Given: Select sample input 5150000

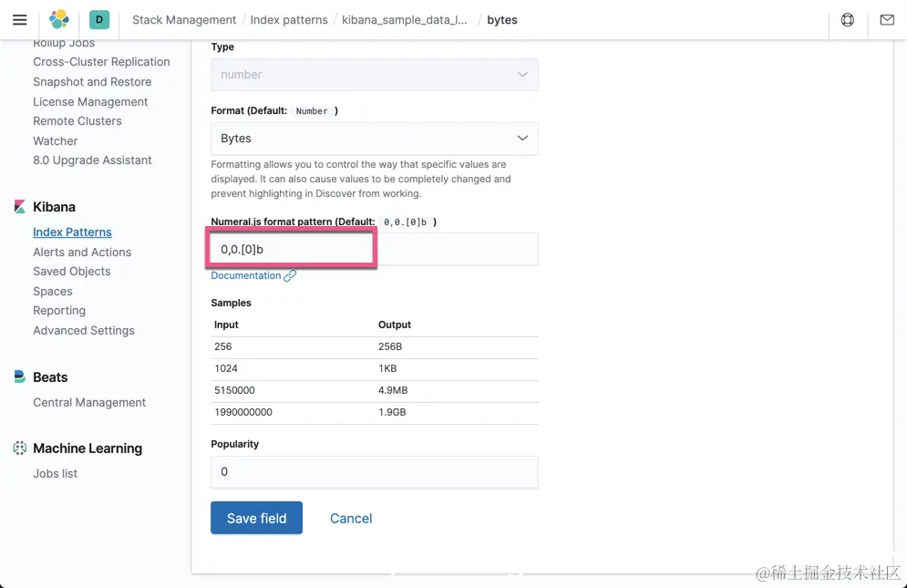Looking at the screenshot, I should click(x=234, y=390).
